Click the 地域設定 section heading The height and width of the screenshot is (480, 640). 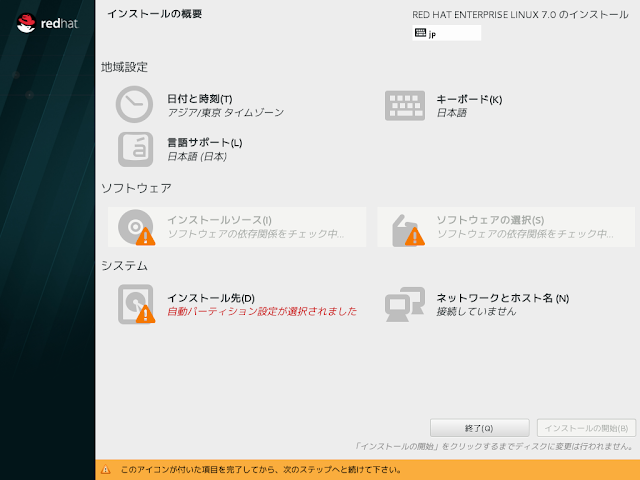tap(124, 67)
